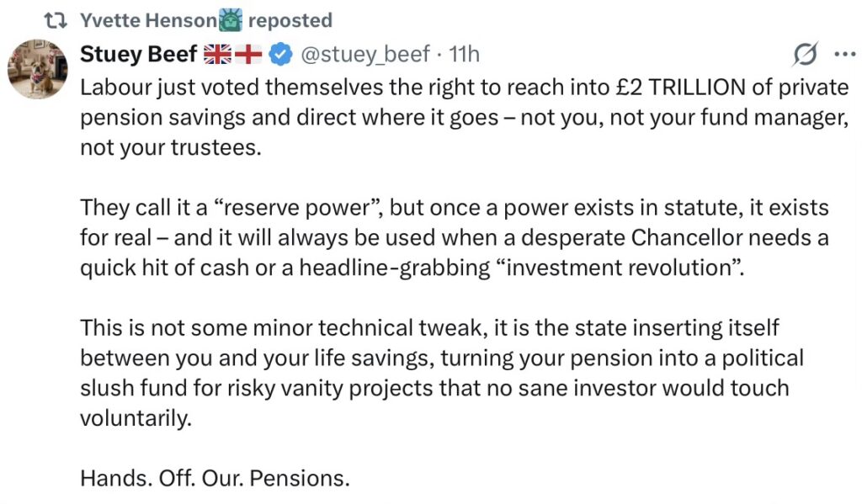Click the blue verified checkmark badge

point(282,55)
